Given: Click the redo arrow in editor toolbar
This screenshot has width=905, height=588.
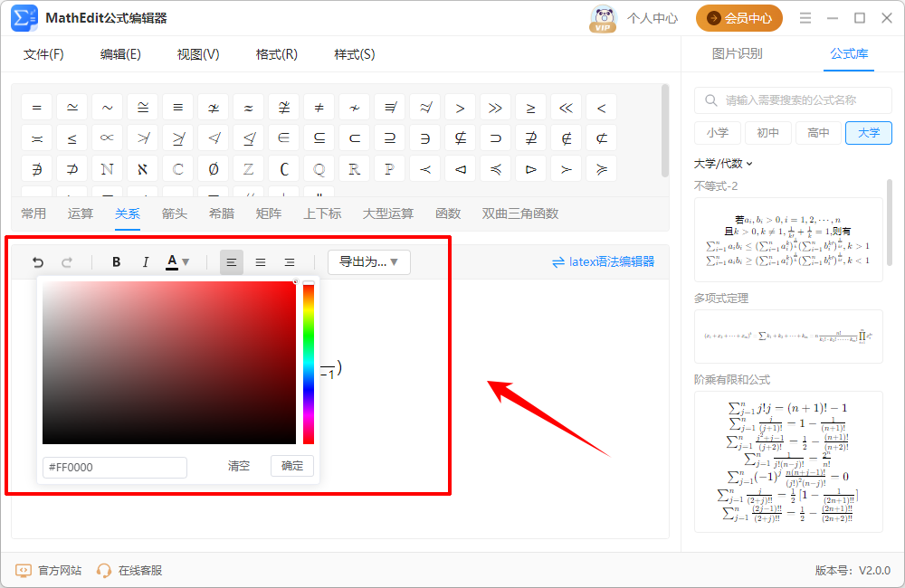Looking at the screenshot, I should pyautogui.click(x=67, y=262).
